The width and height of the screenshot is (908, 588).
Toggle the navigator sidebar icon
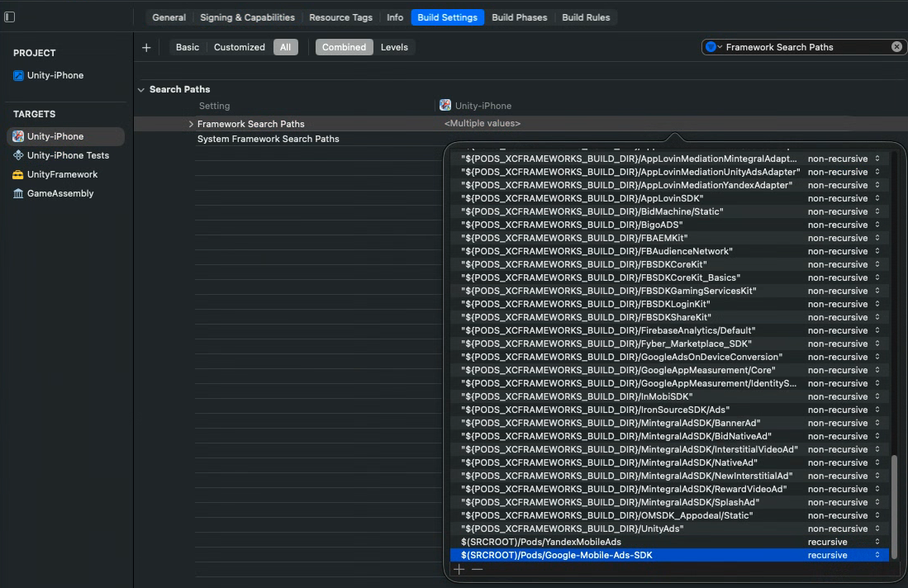point(9,17)
